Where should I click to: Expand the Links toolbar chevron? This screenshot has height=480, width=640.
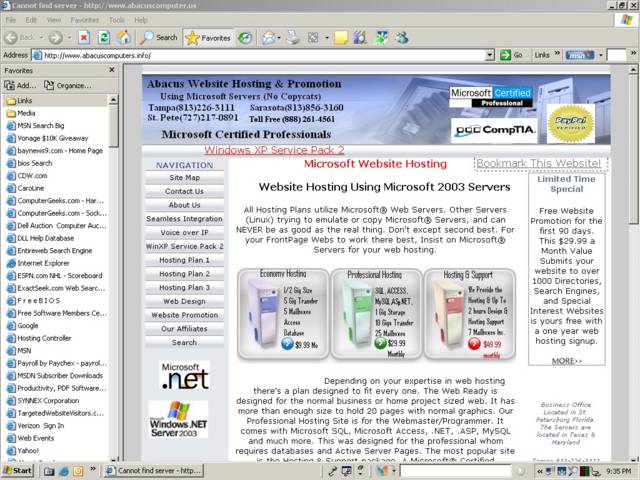[557, 54]
